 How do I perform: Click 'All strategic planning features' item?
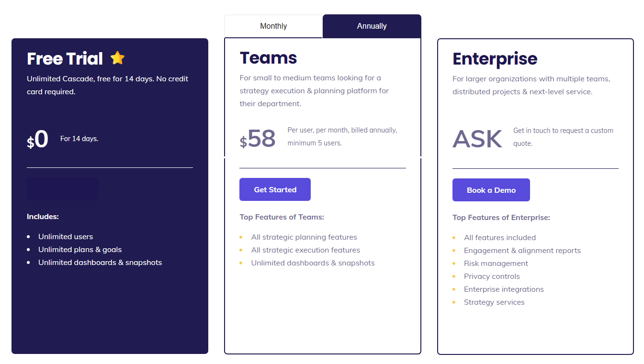[x=304, y=237]
